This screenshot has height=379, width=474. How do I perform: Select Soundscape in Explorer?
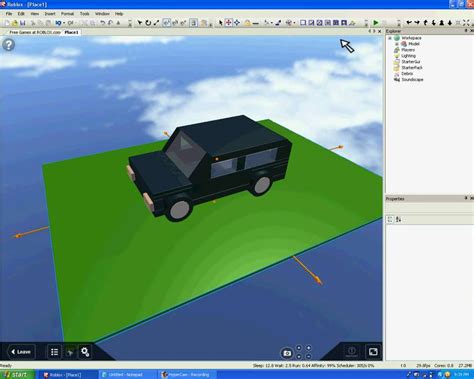pyautogui.click(x=412, y=80)
